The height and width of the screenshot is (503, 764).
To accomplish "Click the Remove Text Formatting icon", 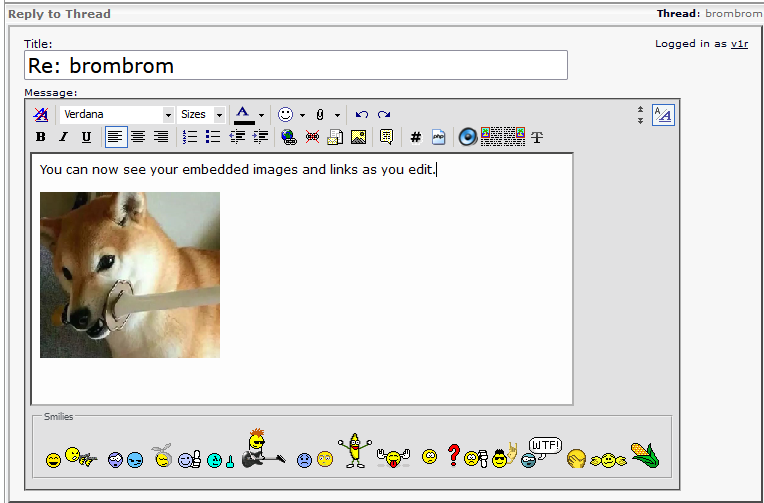I will tap(40, 115).
